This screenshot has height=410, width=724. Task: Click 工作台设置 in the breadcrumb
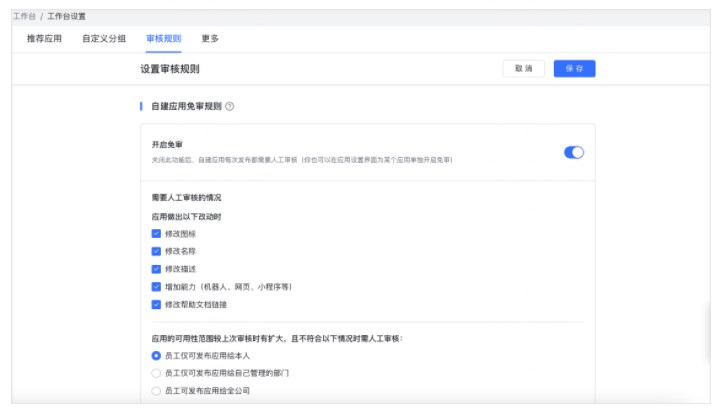67,17
